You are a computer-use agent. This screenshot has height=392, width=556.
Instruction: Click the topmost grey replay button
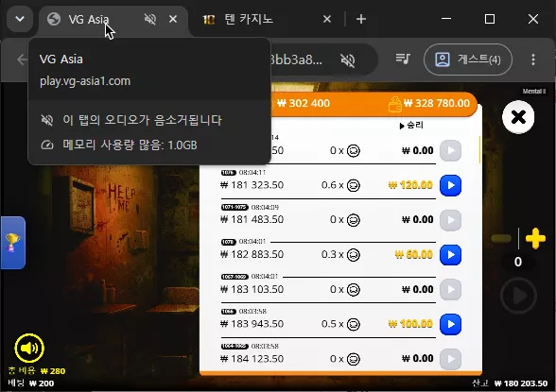click(451, 150)
